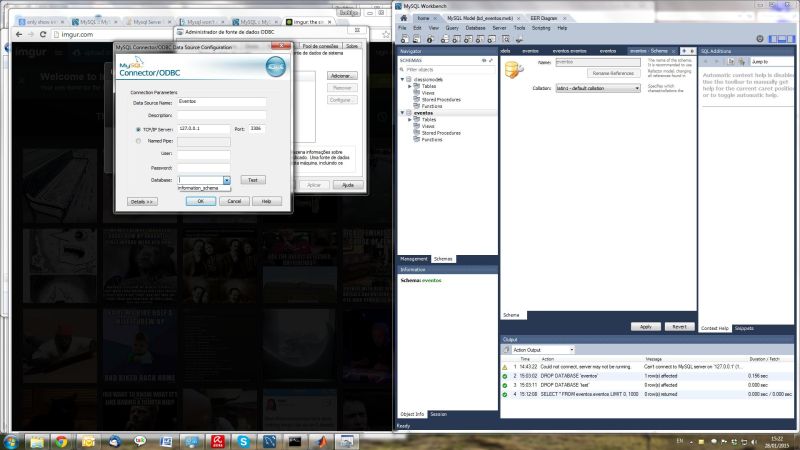
Task: Reload the imgur page in Chrome
Action: tap(43, 34)
